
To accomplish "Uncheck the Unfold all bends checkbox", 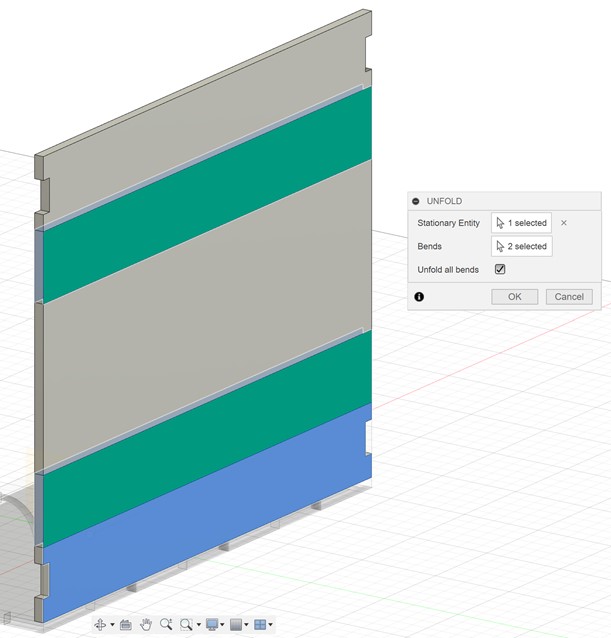I will click(500, 270).
